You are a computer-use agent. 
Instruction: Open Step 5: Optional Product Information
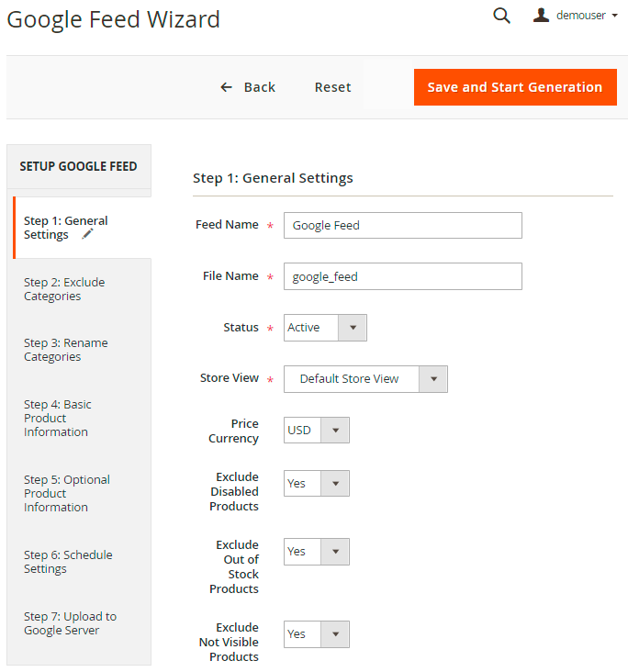(66, 493)
